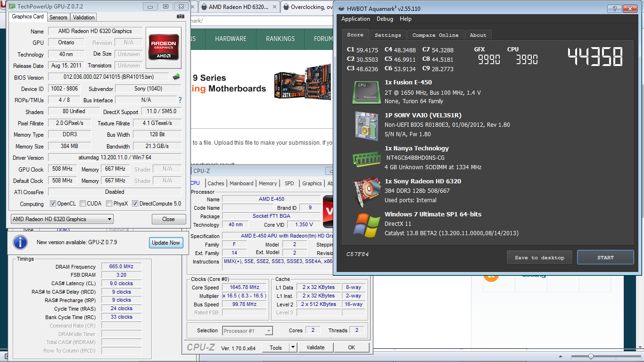Click the Bus Interface question mark icon
Image resolution: width=644 pixels, height=362 pixels.
pos(180,100)
